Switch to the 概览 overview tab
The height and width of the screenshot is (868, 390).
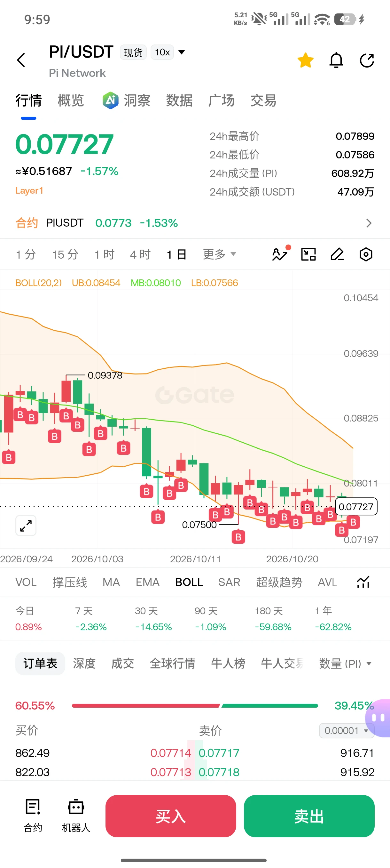point(71,100)
